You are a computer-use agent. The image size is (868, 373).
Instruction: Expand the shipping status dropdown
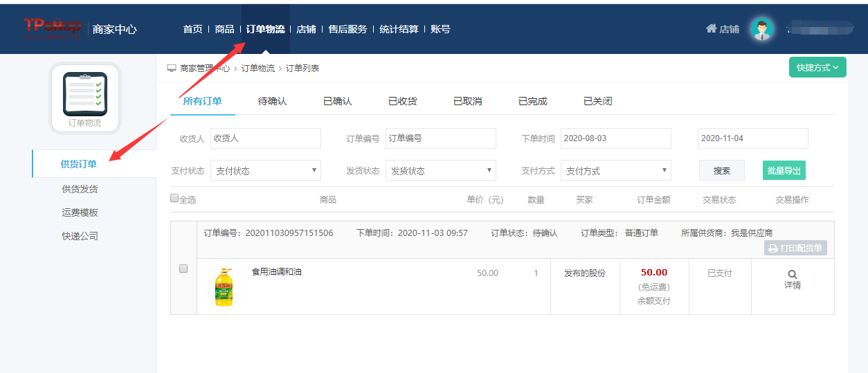point(440,170)
